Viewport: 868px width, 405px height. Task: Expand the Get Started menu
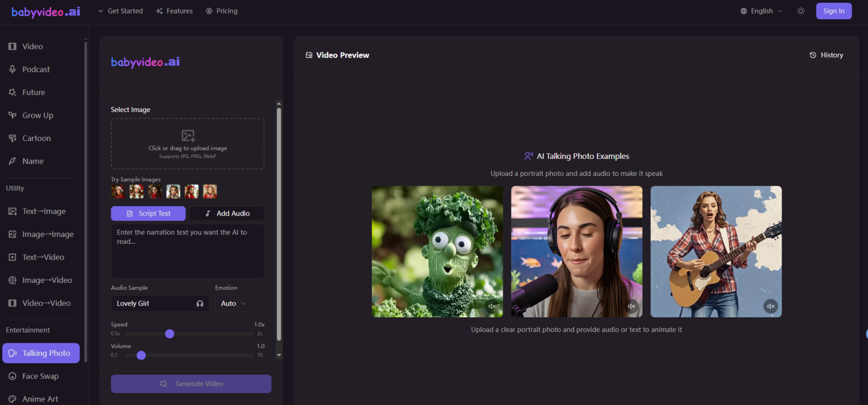[x=120, y=11]
